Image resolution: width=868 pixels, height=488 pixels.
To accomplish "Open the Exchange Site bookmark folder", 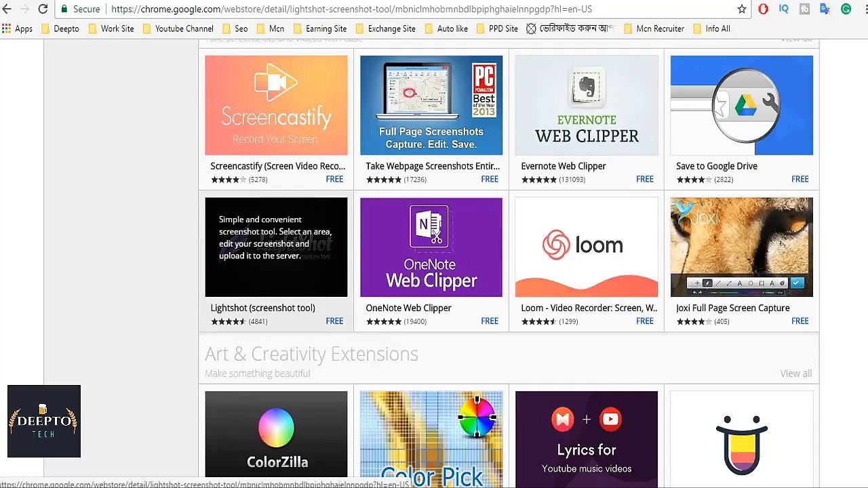I will (x=385, y=28).
